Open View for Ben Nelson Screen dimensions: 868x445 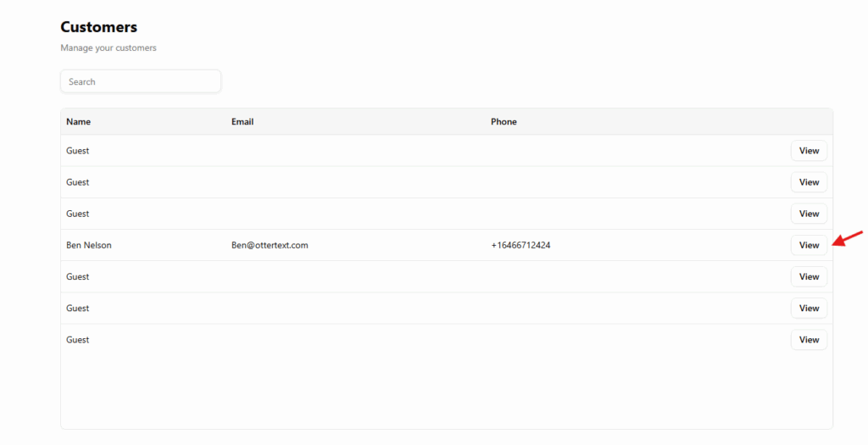coord(809,245)
